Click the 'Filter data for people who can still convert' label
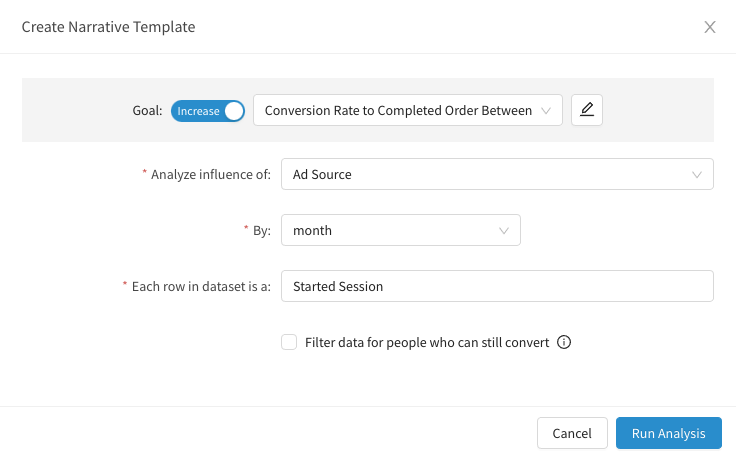Screen dimensions: 736x456 coord(427,342)
